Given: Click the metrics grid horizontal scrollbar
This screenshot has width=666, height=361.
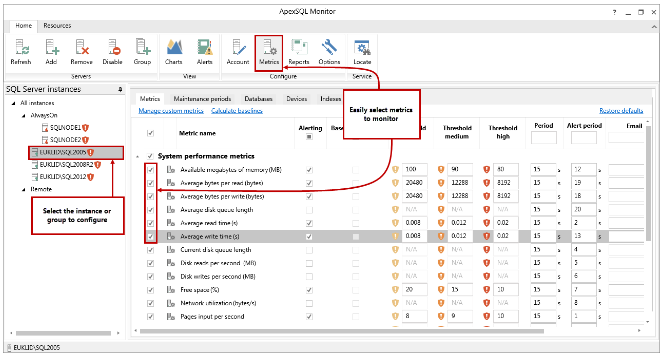Looking at the screenshot, I should (342, 330).
